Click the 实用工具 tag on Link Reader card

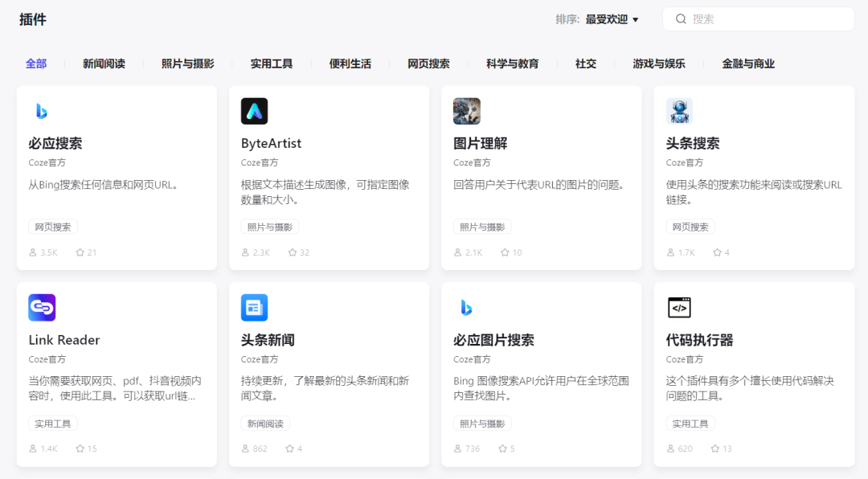52,424
